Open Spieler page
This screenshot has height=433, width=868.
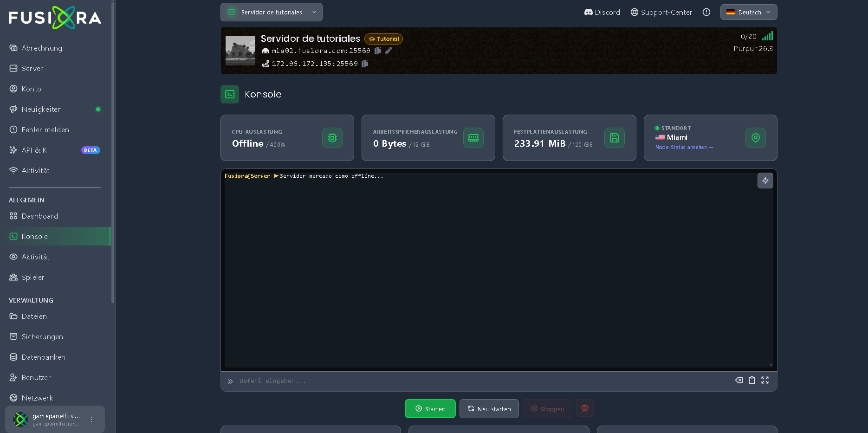pyautogui.click(x=55, y=277)
